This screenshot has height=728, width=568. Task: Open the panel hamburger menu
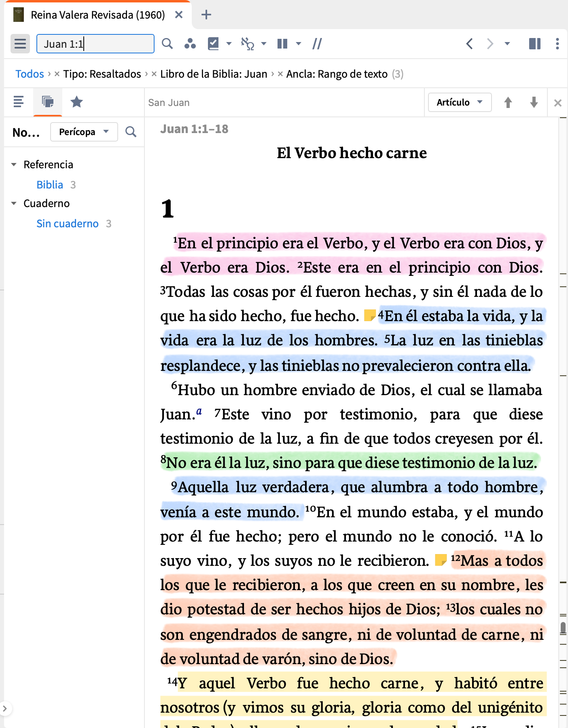(x=20, y=44)
